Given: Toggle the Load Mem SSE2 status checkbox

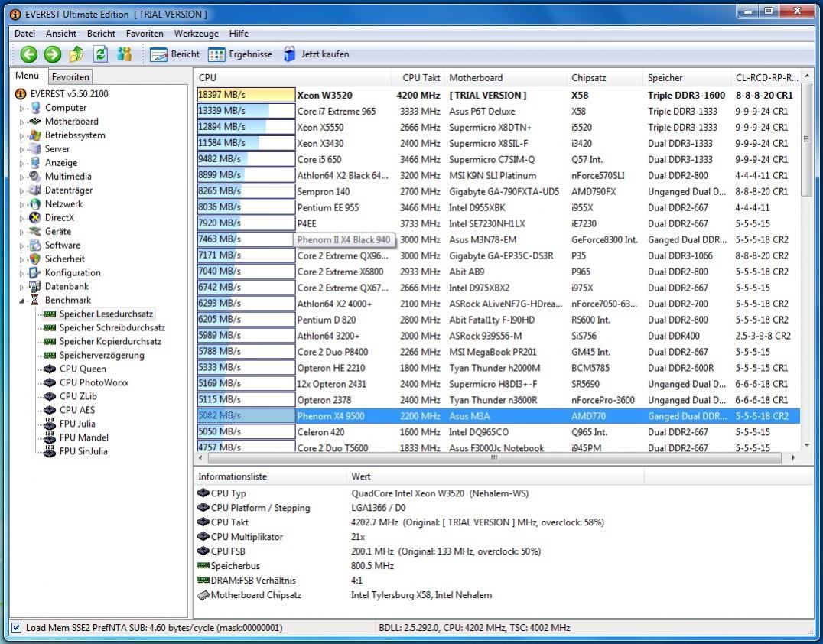Looking at the screenshot, I should 17,627.
